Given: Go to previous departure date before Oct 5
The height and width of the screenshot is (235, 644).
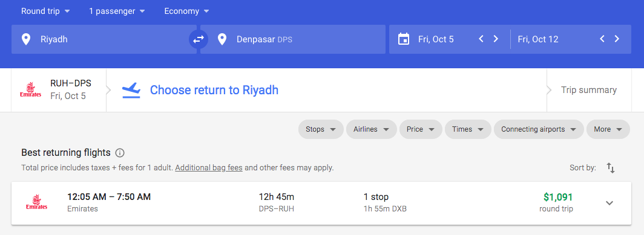Looking at the screenshot, I should (x=481, y=39).
